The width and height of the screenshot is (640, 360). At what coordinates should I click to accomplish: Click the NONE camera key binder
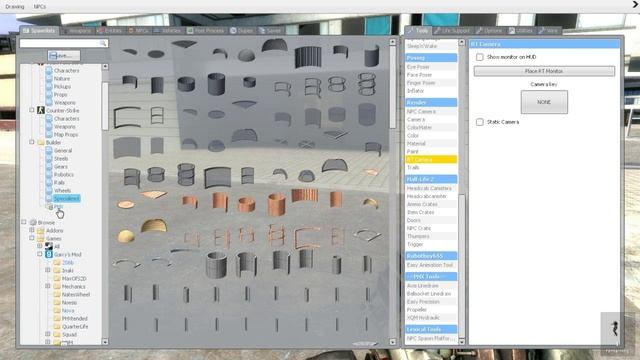click(x=544, y=102)
